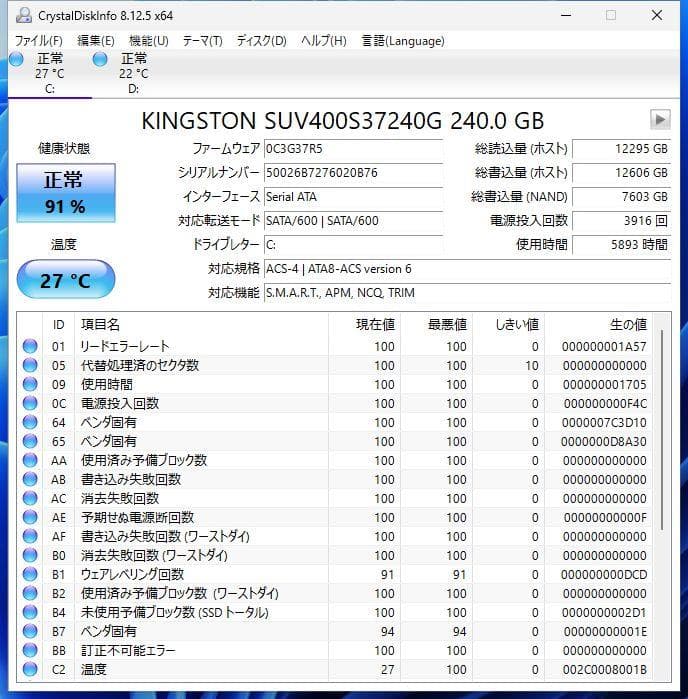This screenshot has width=688, height=699.
Task: Click the status orb for ID AA row
Action: (x=30, y=461)
